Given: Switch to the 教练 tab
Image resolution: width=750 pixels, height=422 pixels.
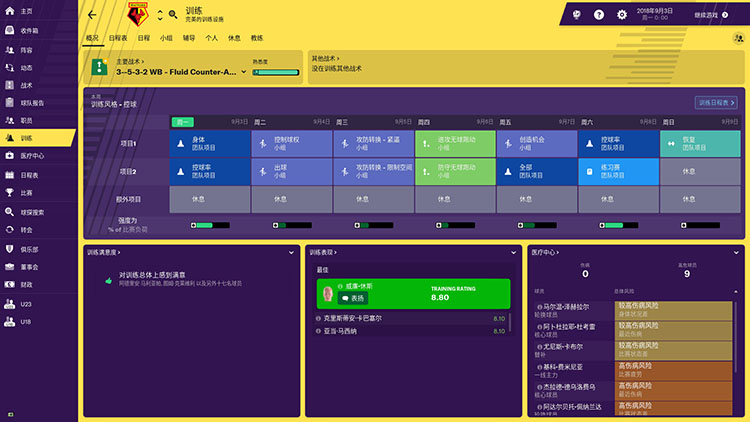Looking at the screenshot, I should 257,38.
